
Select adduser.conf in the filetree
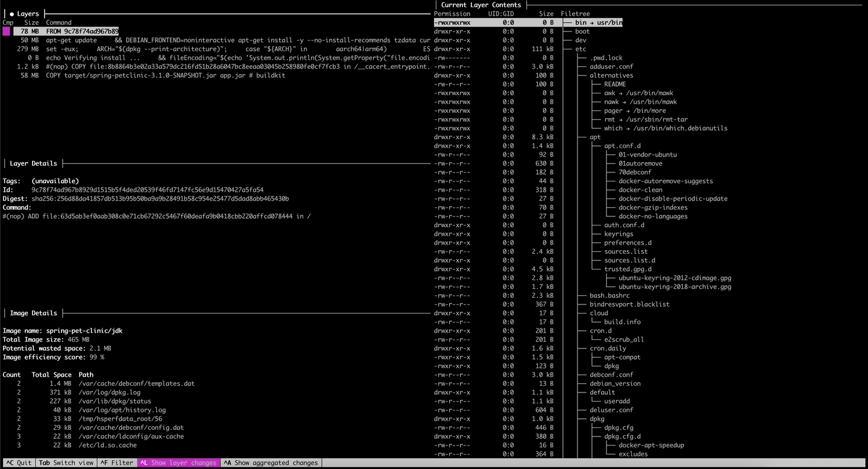611,66
